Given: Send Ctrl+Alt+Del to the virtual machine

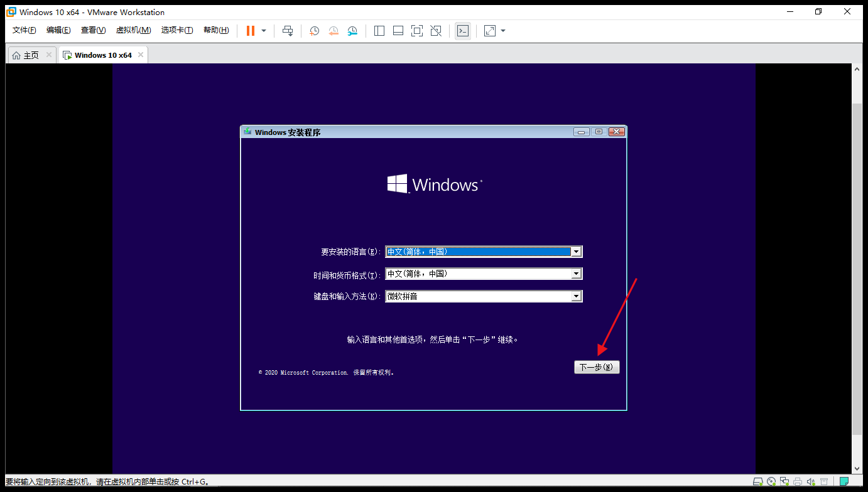Looking at the screenshot, I should [x=288, y=31].
